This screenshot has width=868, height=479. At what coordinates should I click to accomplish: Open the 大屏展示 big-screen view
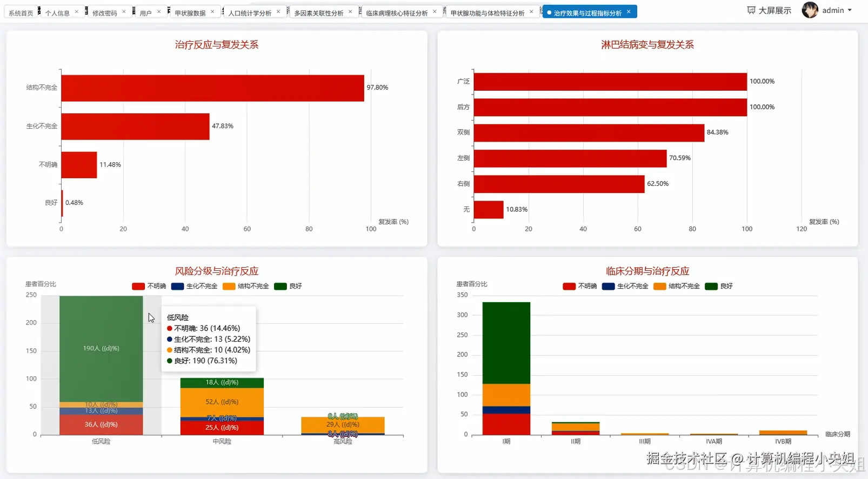coord(769,10)
